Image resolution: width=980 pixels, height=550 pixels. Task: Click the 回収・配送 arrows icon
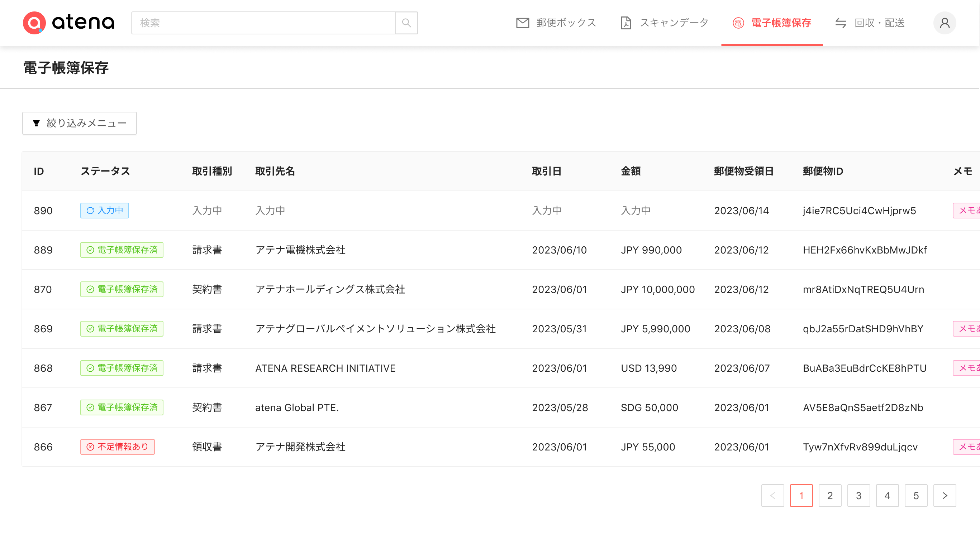841,23
